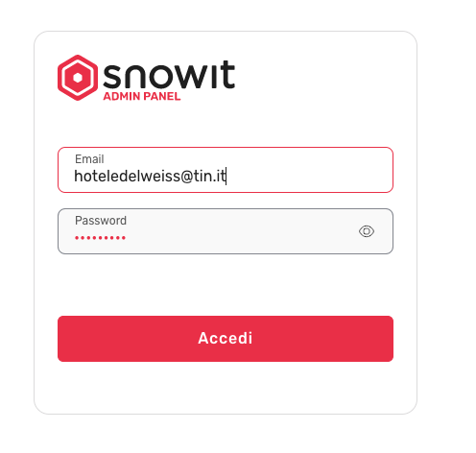Click the white Accedi label text
Screen dimensions: 476x453
tap(226, 338)
